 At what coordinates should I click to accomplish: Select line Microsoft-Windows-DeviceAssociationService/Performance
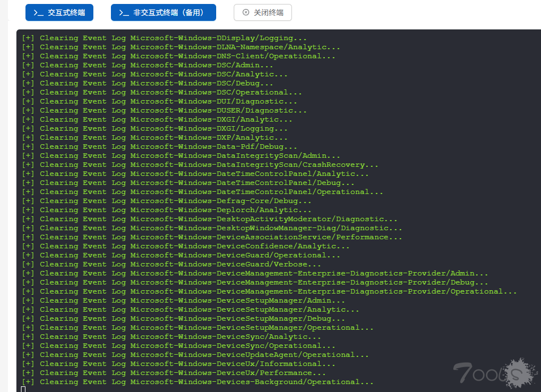pyautogui.click(x=212, y=237)
